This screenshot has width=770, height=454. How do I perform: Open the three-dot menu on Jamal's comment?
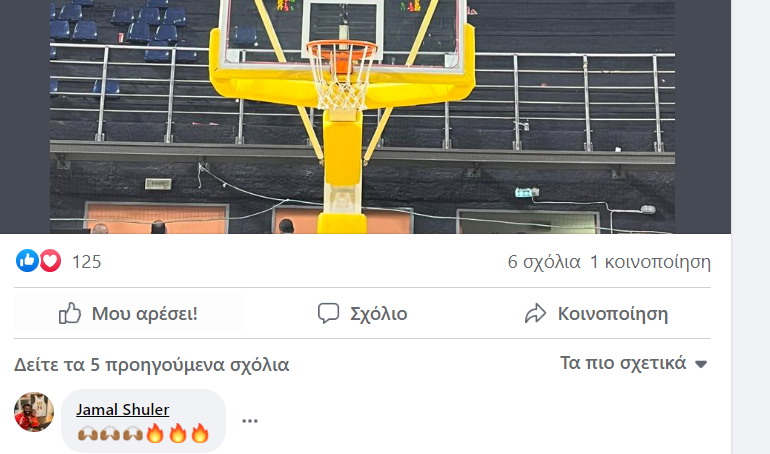pos(249,421)
